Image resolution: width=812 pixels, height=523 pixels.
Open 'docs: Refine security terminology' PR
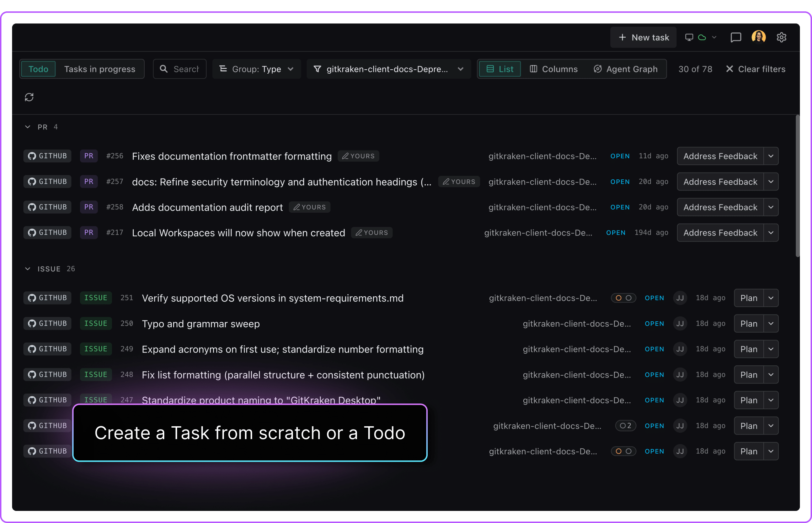pos(282,182)
